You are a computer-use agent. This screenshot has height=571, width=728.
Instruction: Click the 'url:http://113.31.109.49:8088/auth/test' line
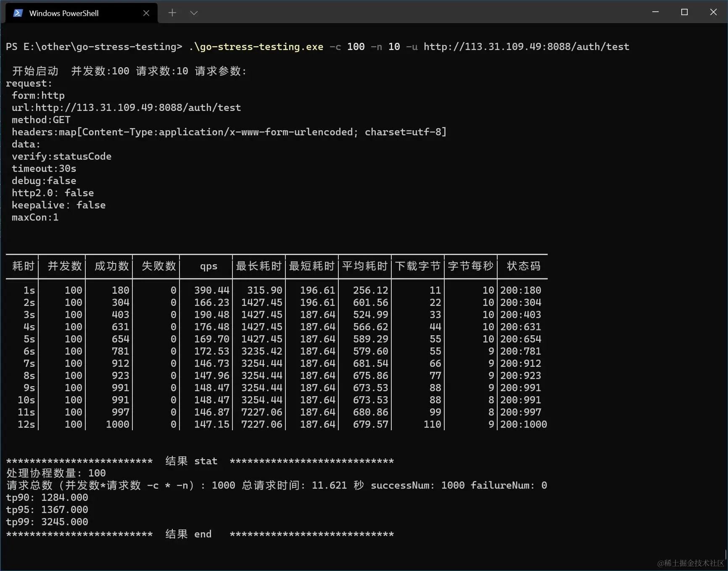click(127, 108)
